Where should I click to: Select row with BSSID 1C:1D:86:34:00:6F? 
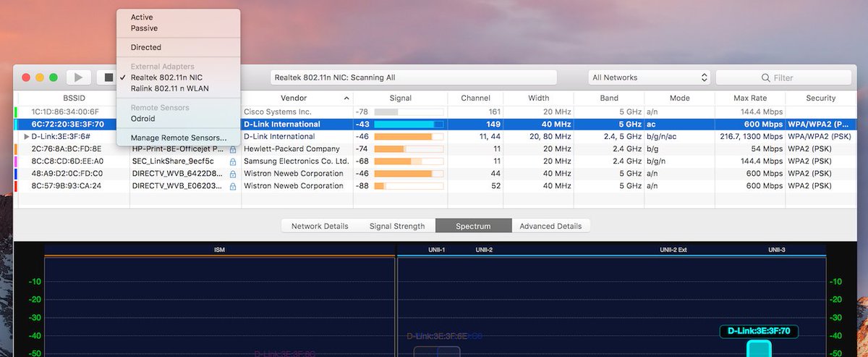[x=435, y=112]
